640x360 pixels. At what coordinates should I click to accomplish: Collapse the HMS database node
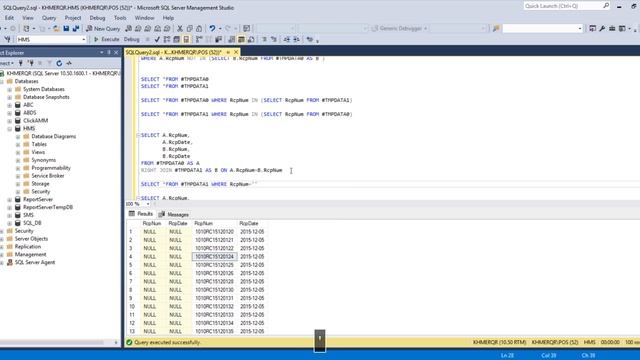point(9,129)
